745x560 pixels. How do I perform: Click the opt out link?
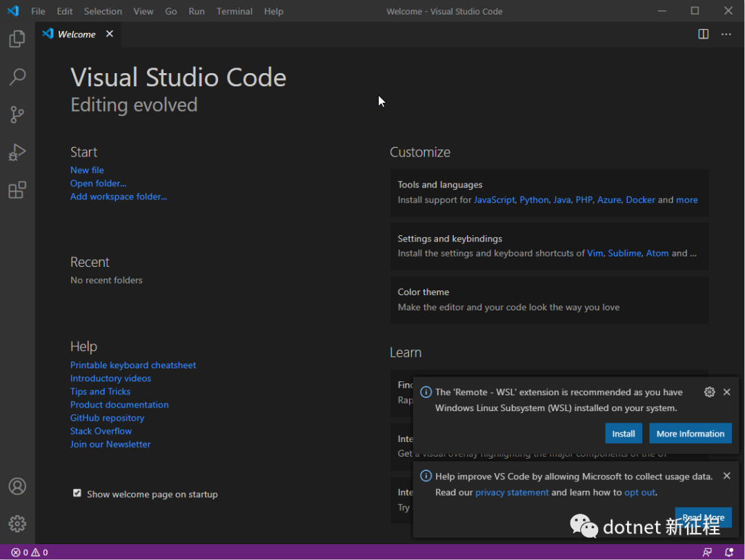point(639,492)
